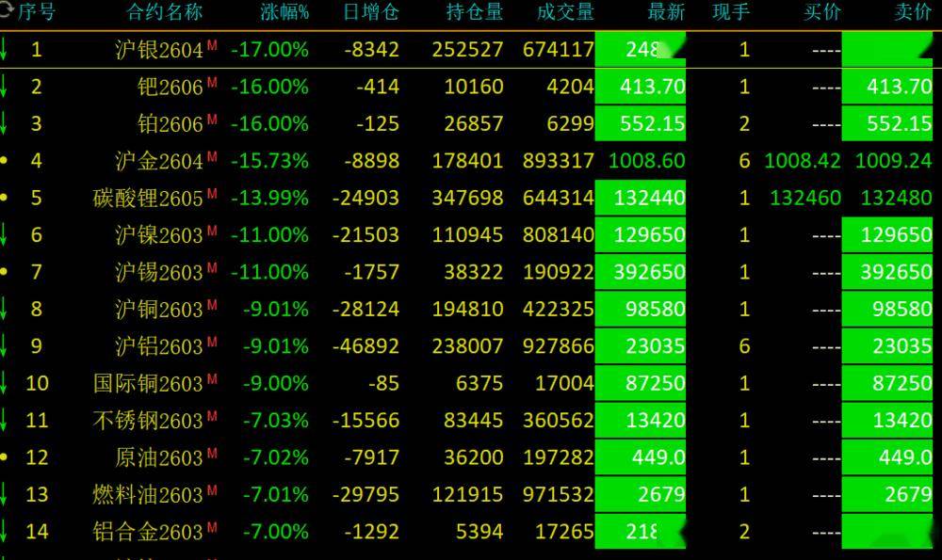Click the red M marker next to 原油2603
942x560 pixels.
click(x=212, y=453)
